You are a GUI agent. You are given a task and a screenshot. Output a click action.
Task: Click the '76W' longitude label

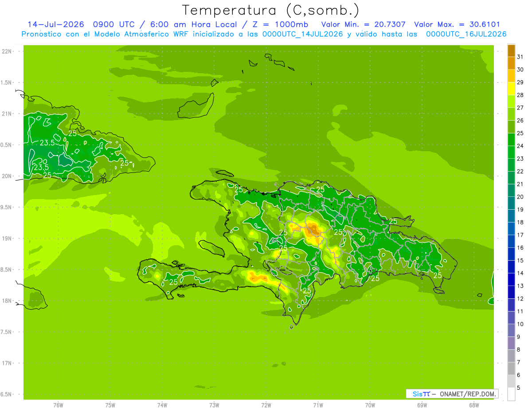coord(58,405)
